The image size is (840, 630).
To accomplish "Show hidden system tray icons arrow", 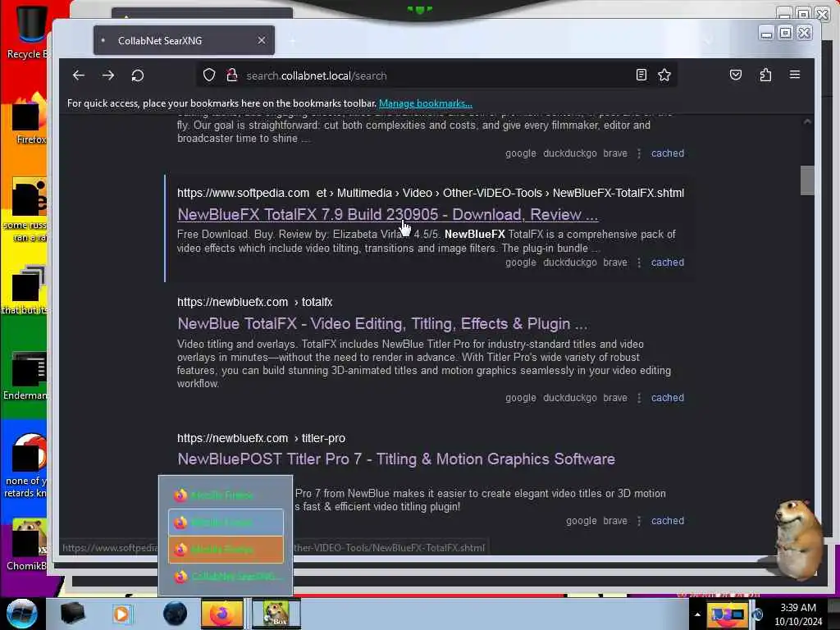I will pyautogui.click(x=697, y=614).
